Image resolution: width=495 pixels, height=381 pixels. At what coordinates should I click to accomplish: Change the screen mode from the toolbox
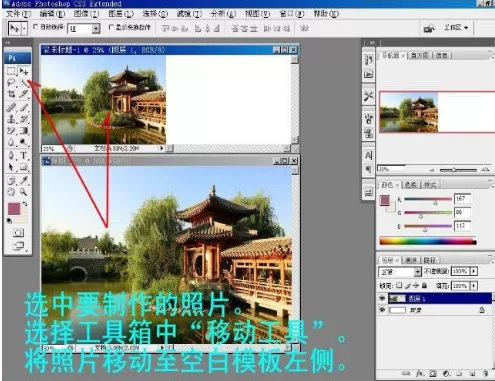[18, 246]
